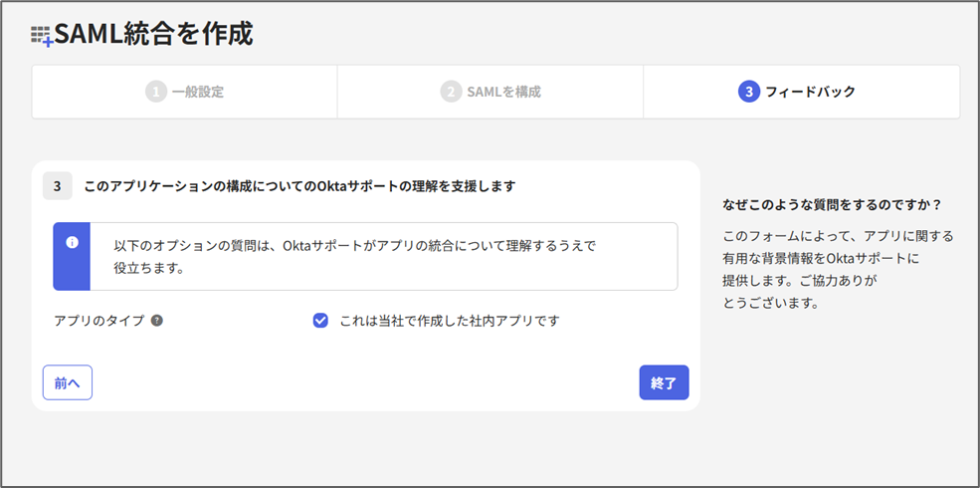The image size is (980, 488).
Task: Click the 前へ button
Action: tap(68, 382)
